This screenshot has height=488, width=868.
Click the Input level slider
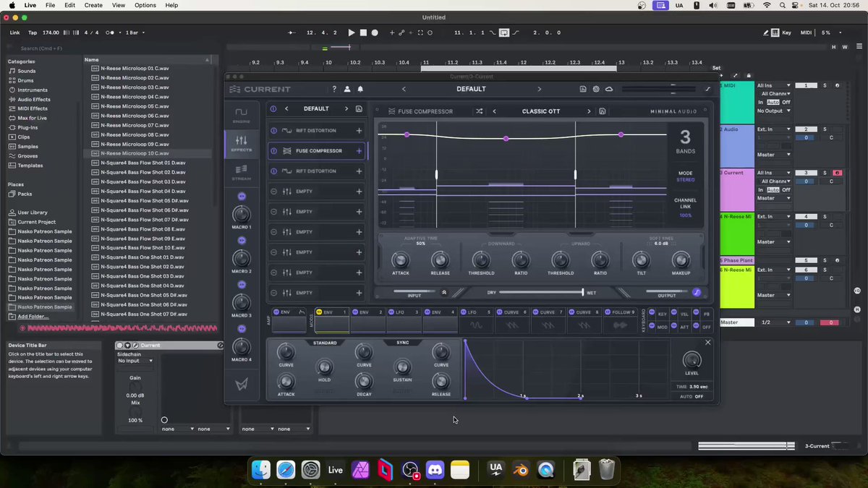point(414,293)
